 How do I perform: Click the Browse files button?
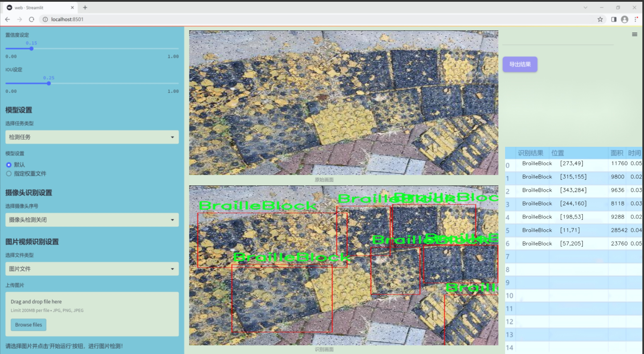(29, 325)
